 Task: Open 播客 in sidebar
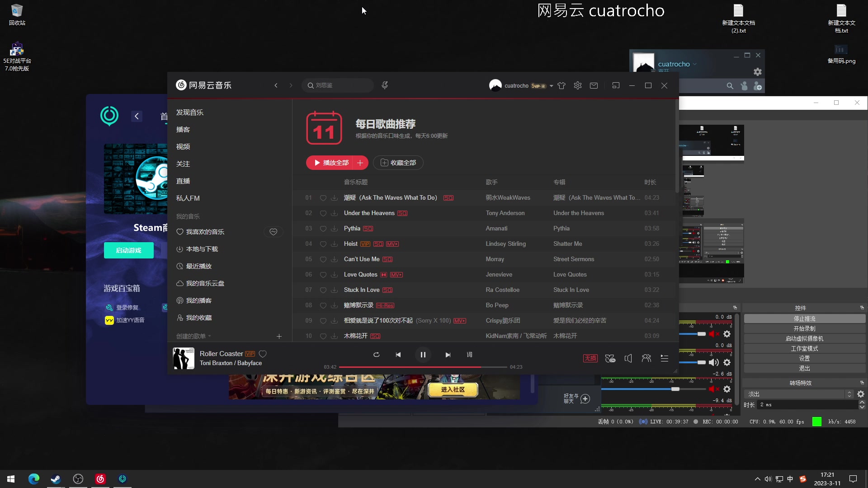[183, 130]
